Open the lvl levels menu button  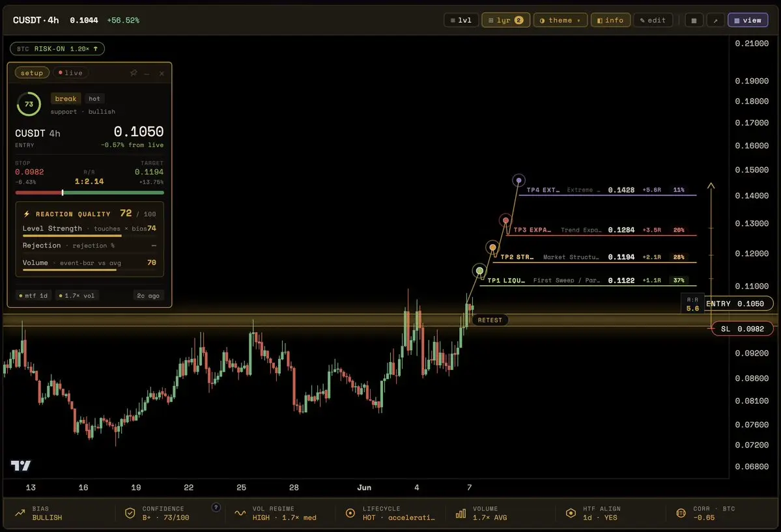(x=461, y=20)
